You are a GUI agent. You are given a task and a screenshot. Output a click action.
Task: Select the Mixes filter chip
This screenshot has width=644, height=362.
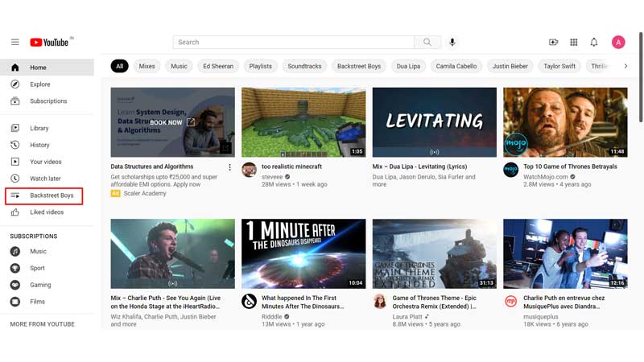[x=147, y=66]
